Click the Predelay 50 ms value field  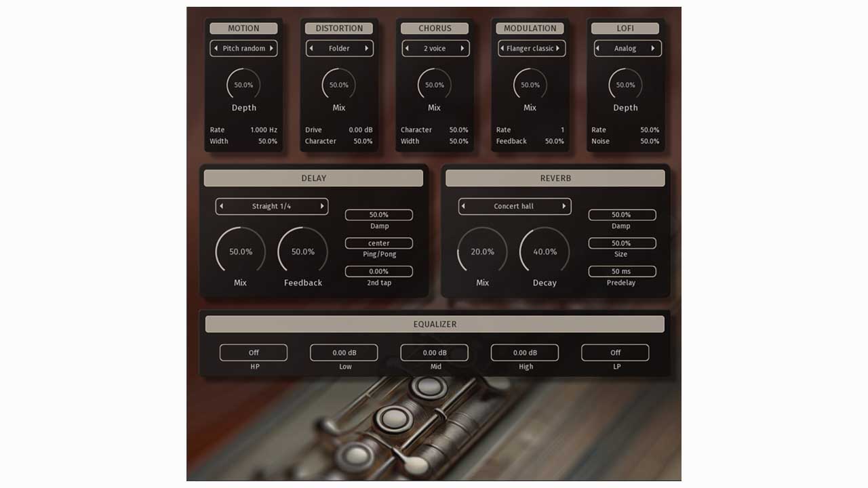(x=622, y=272)
